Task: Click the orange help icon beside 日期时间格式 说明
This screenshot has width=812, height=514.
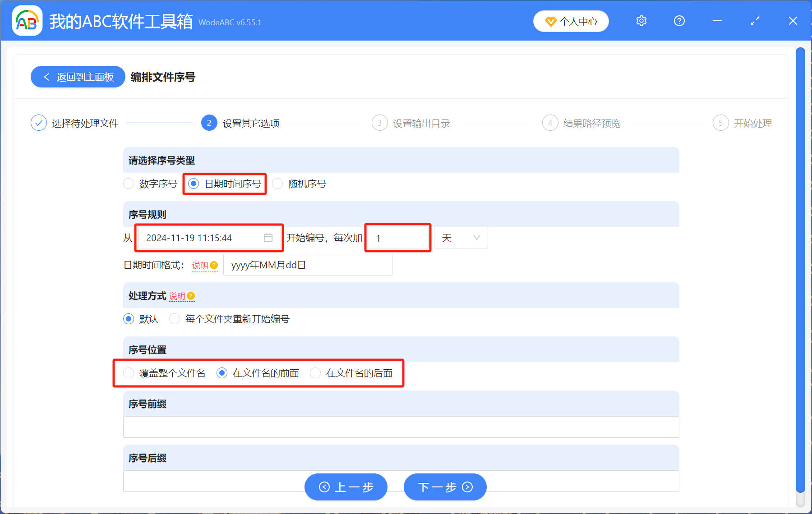Action: 214,265
